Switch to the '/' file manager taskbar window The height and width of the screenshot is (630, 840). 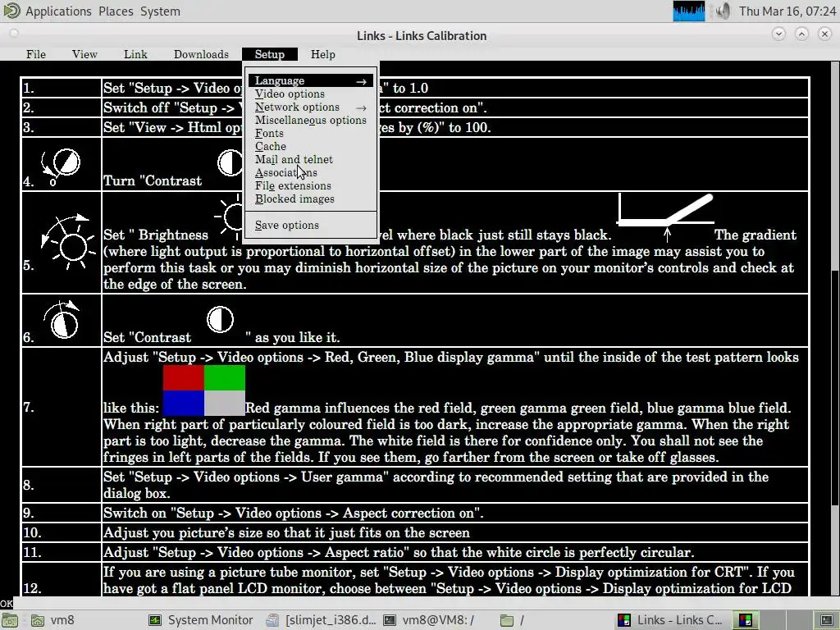[x=513, y=620]
